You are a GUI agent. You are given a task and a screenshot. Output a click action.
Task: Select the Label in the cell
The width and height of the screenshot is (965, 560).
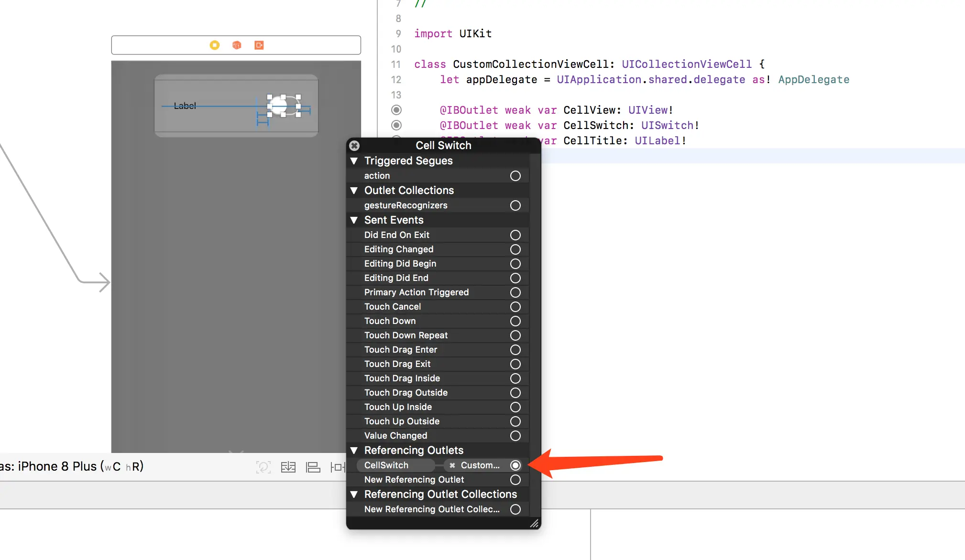(185, 106)
